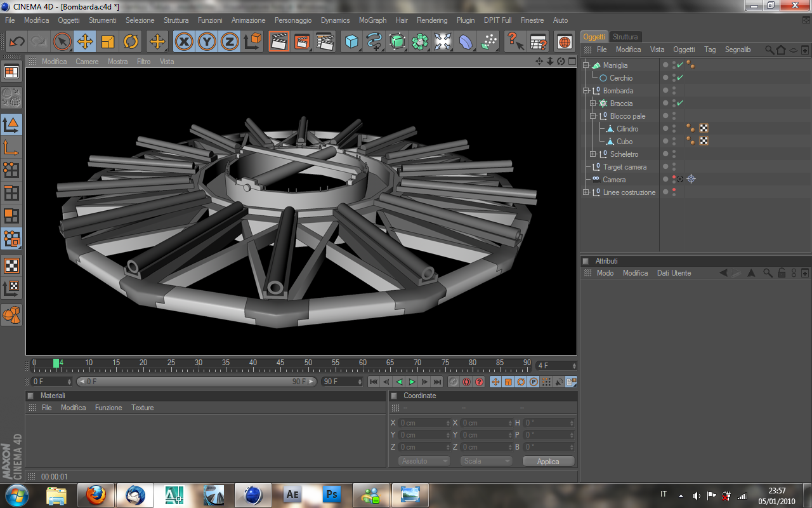Click the Applica button
The image size is (812, 508).
point(548,462)
